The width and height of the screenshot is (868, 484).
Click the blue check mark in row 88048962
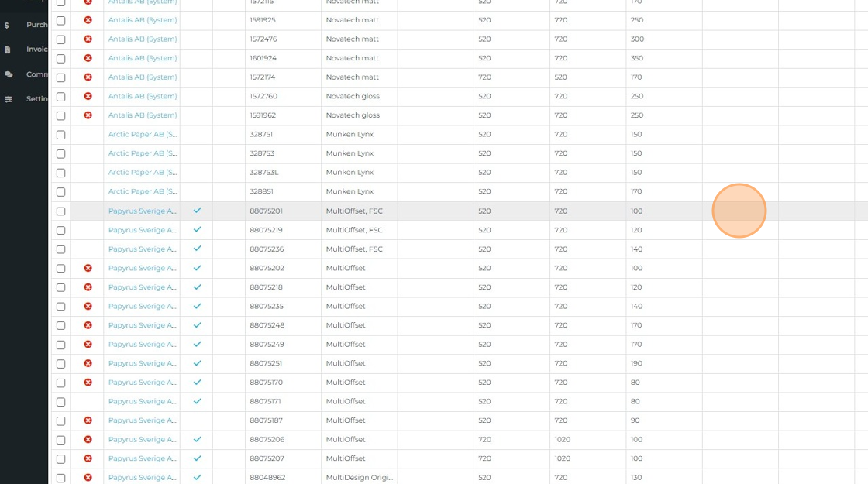point(197,478)
